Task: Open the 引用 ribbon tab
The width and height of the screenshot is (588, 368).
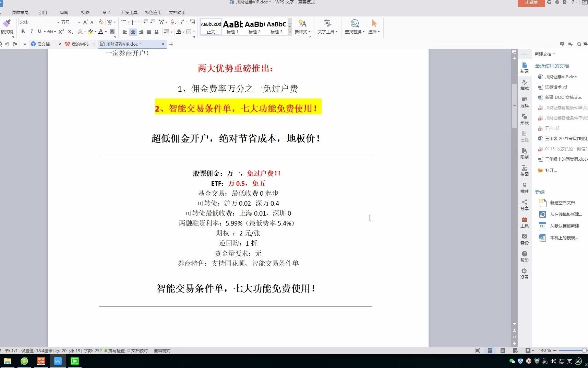Action: [x=43, y=12]
